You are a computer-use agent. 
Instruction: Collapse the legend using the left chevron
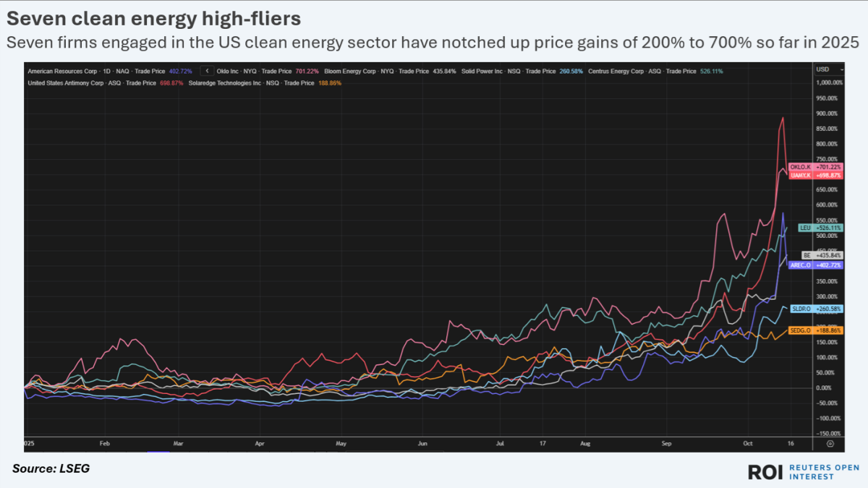207,71
